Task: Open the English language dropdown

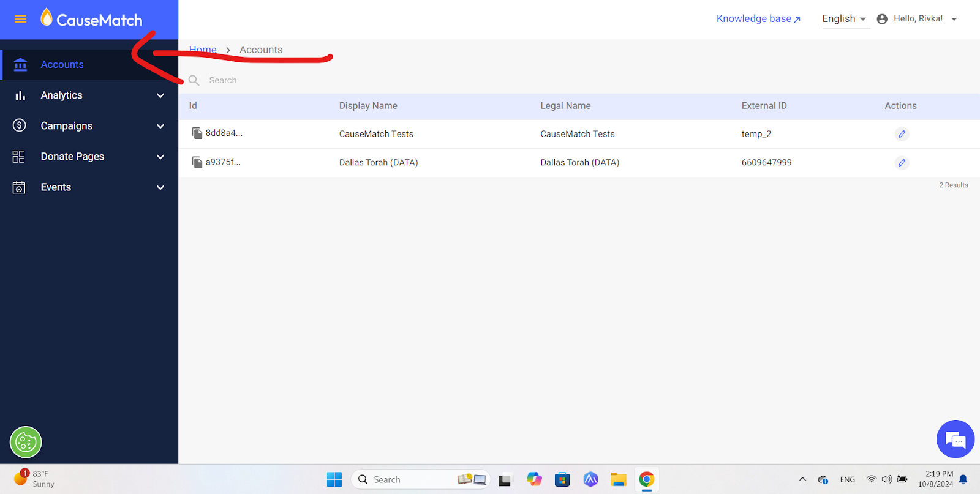Action: tap(845, 19)
